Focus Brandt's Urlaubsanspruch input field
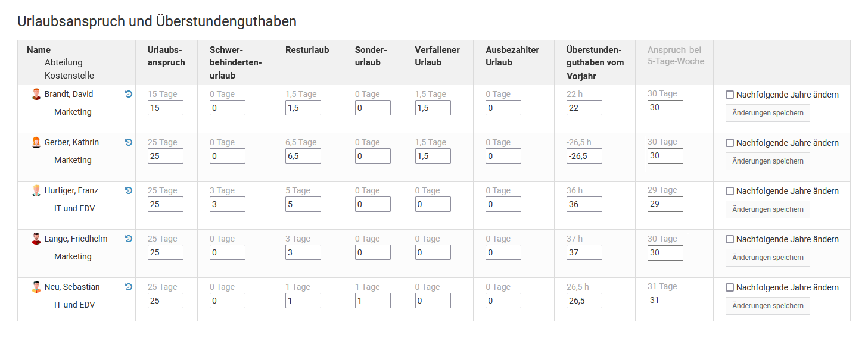The image size is (868, 341). click(x=166, y=108)
